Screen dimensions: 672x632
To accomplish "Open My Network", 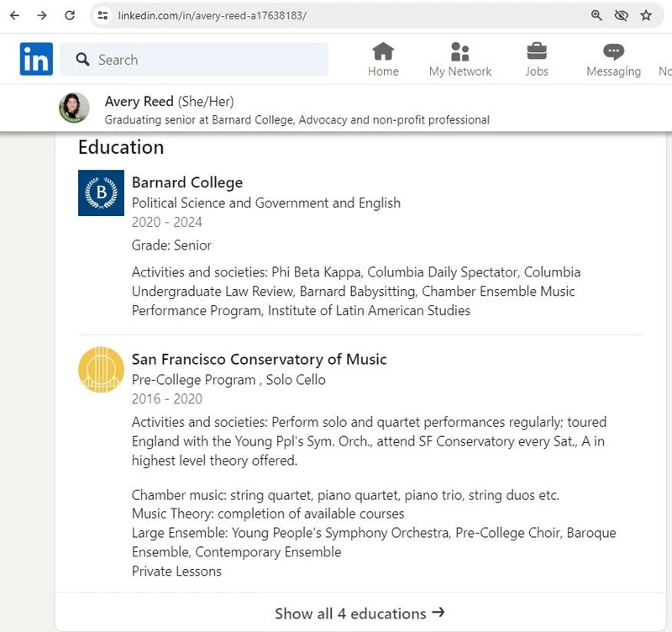I will click(x=459, y=52).
